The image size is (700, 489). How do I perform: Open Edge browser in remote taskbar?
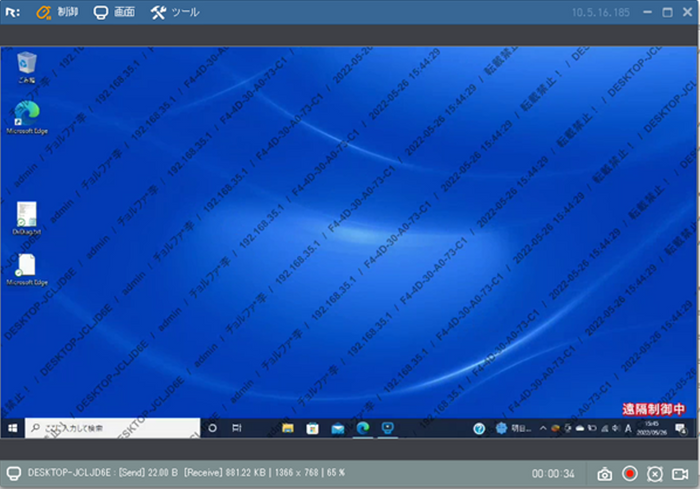point(362,428)
